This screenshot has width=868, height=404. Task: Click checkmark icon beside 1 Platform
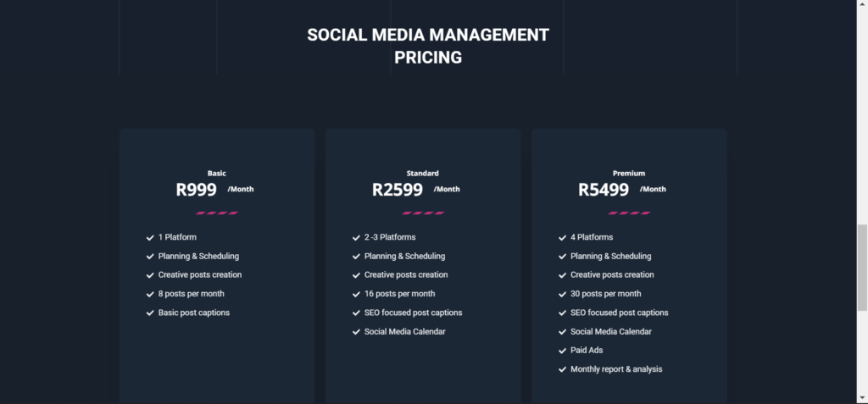[x=150, y=237]
